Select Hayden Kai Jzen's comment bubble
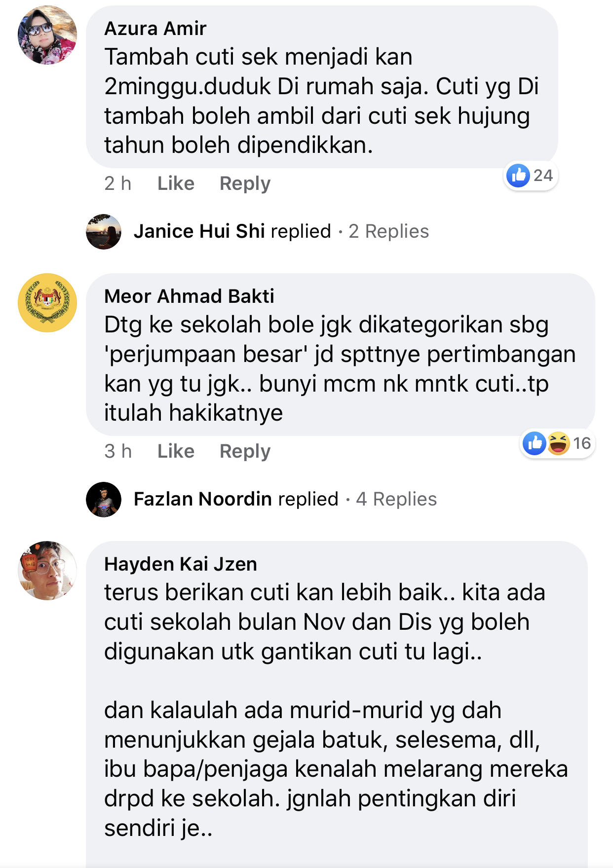613x868 pixels. tap(337, 704)
